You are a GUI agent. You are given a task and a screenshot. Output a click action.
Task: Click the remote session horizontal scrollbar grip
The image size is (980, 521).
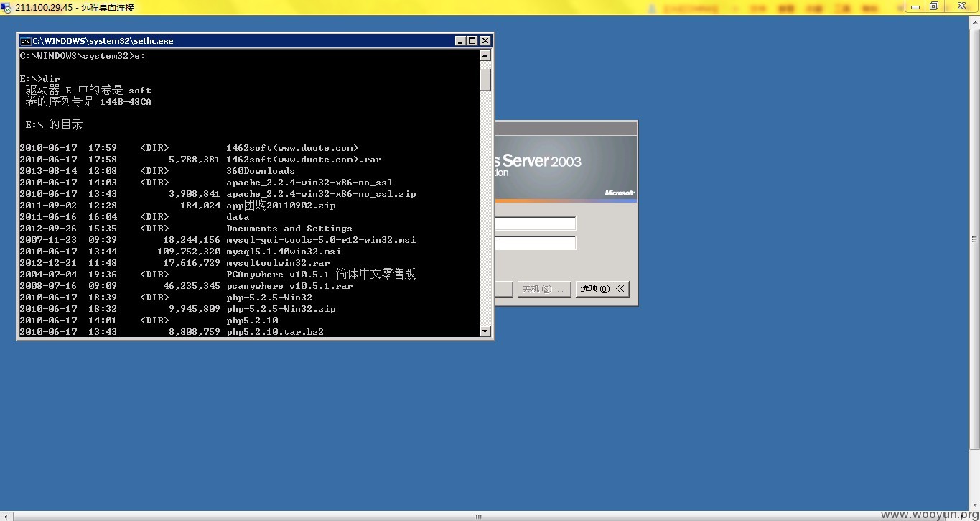479,516
